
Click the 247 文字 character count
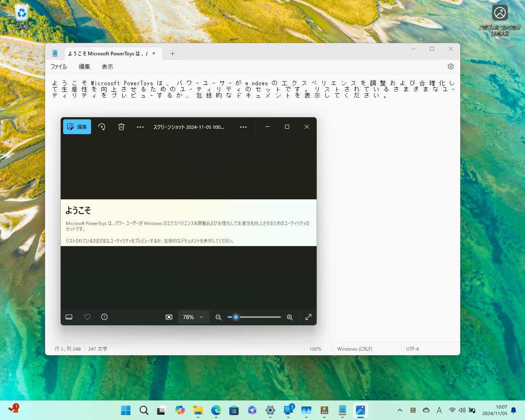pos(98,349)
